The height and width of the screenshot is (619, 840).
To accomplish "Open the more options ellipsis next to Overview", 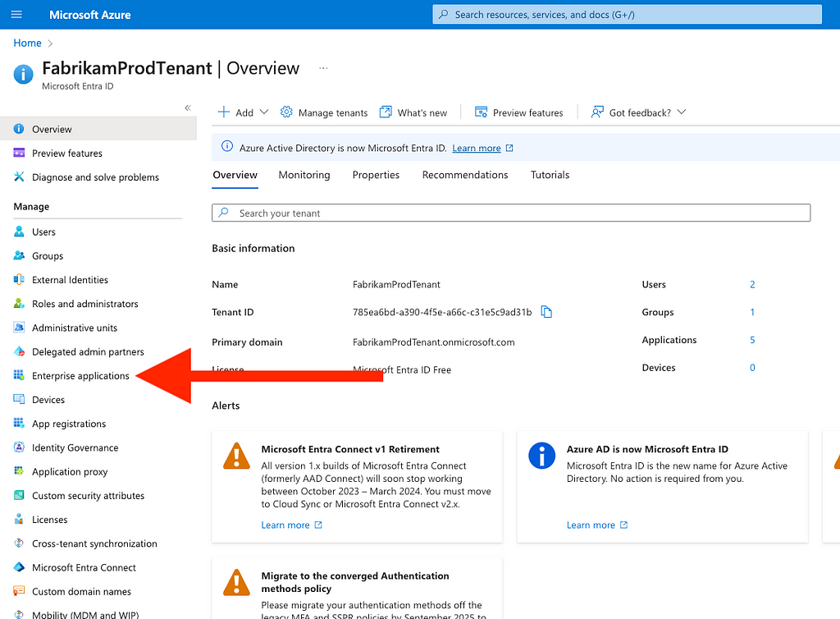I will (x=323, y=68).
